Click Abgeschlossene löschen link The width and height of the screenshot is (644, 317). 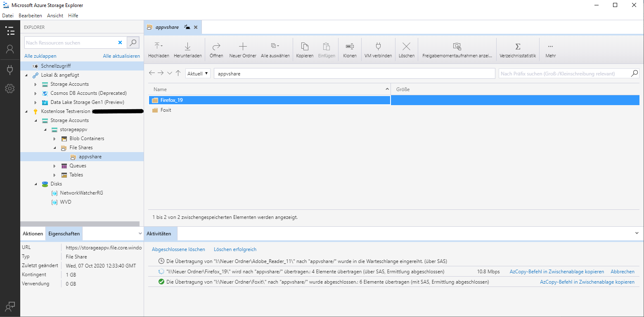(178, 249)
